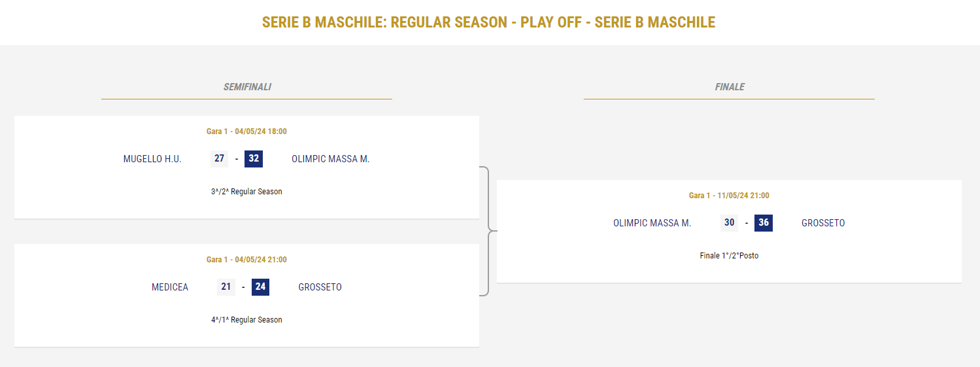
Task: Click the highlighted score 24
Action: coord(260,287)
